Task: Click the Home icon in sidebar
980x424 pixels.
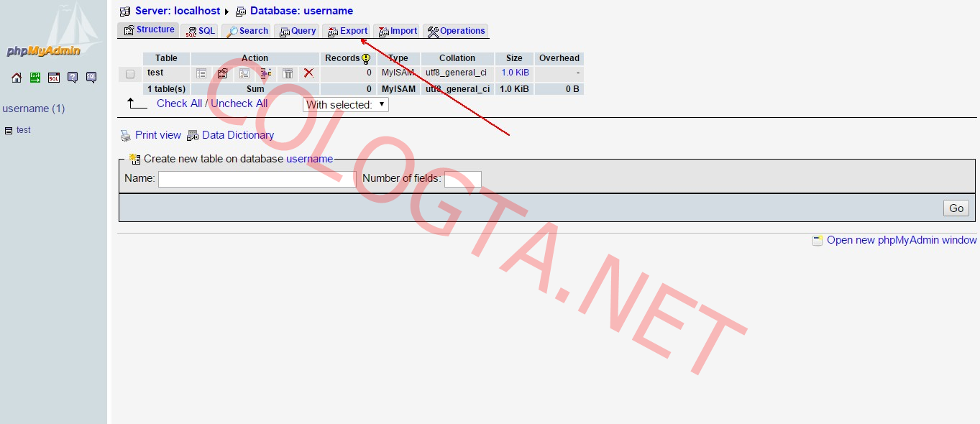Action: (x=17, y=78)
